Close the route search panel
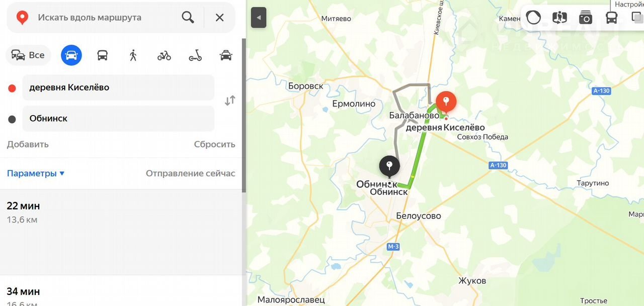This screenshot has width=644, height=306. 220,18
